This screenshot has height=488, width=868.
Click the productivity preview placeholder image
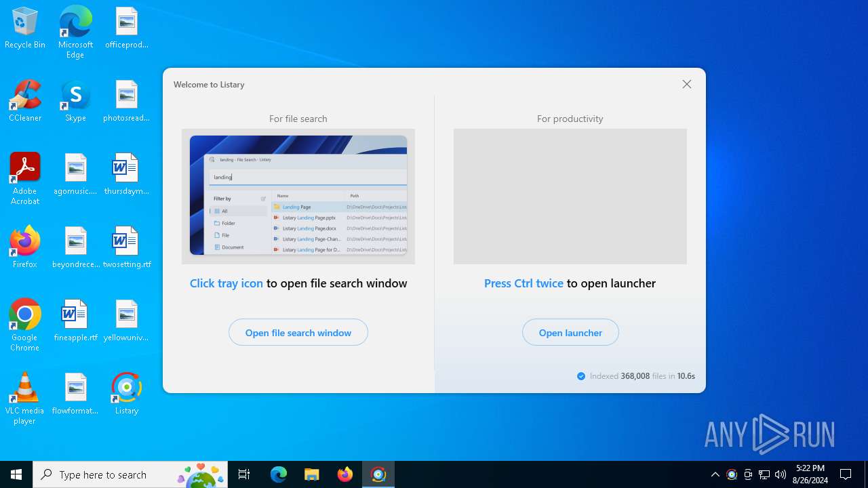click(570, 197)
